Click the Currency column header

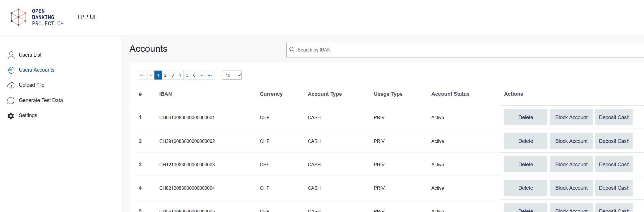[x=271, y=94]
